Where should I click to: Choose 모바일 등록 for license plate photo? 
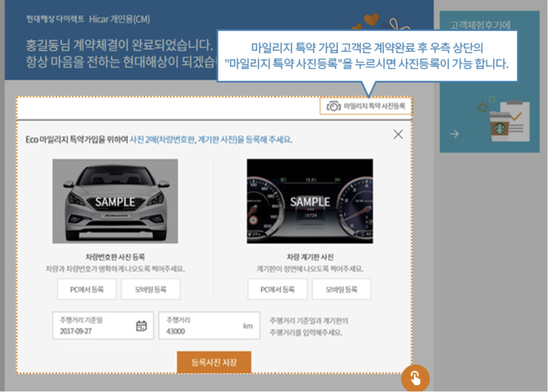[x=151, y=290]
